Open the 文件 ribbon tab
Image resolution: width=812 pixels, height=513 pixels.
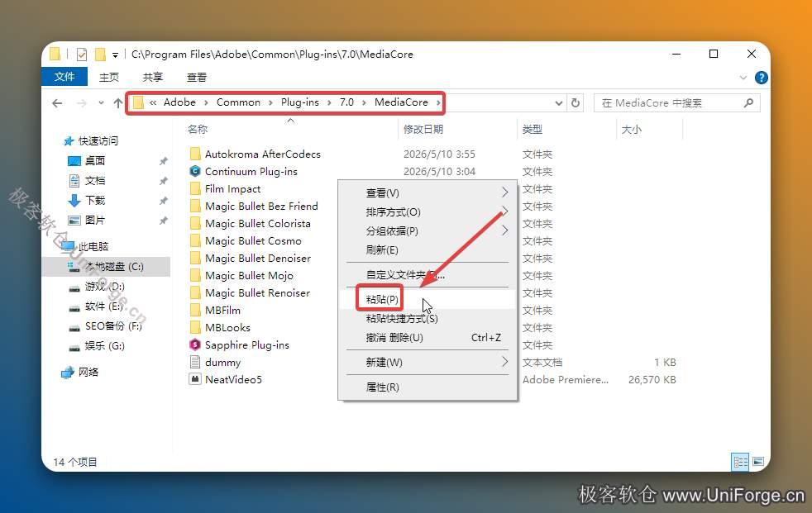click(64, 77)
